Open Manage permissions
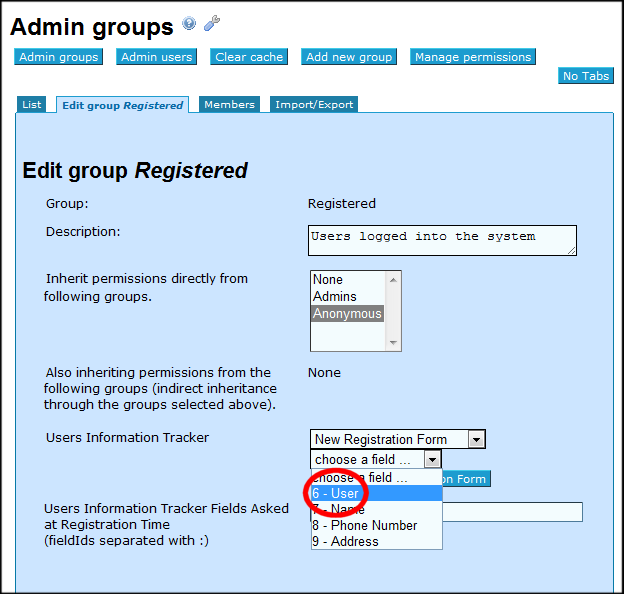624x594 pixels. 472,57
